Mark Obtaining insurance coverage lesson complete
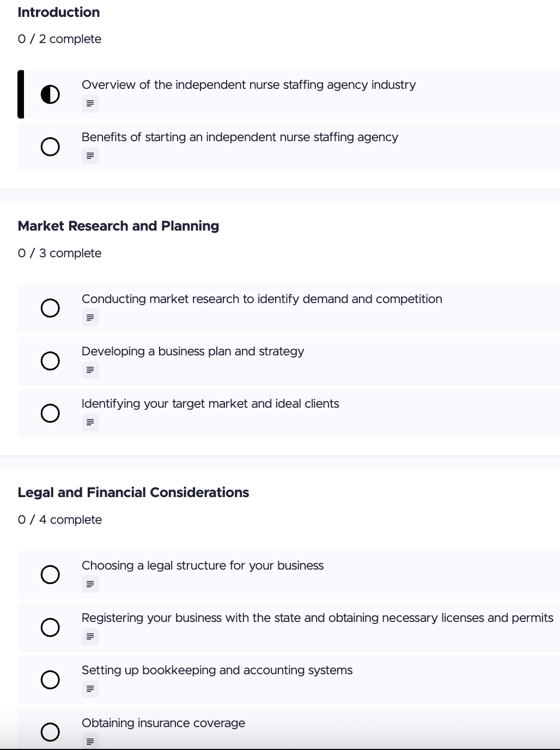Viewport: 560px width, 750px height. 50,731
